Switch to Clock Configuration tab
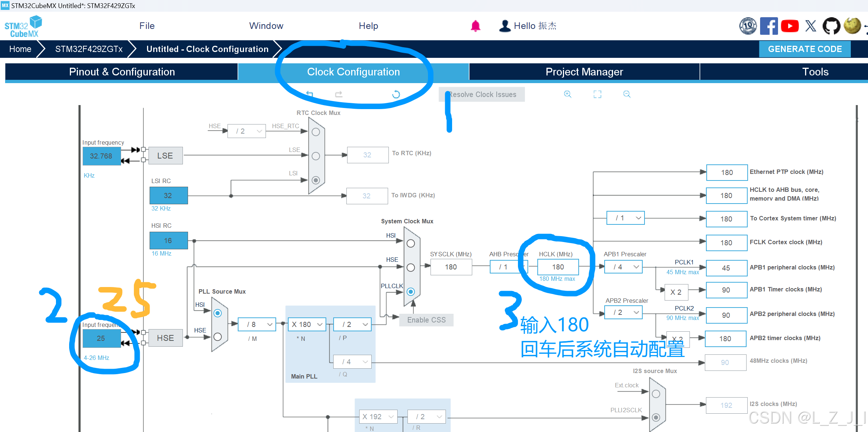 click(x=353, y=72)
